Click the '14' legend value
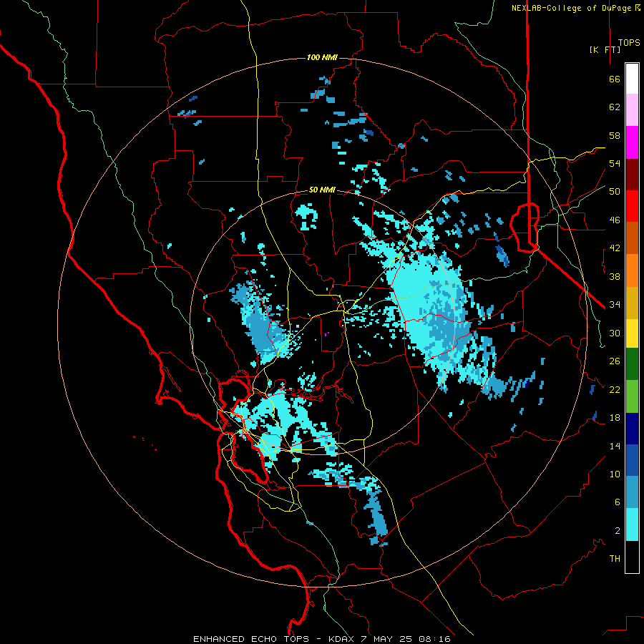This screenshot has width=644, height=644. click(615, 446)
